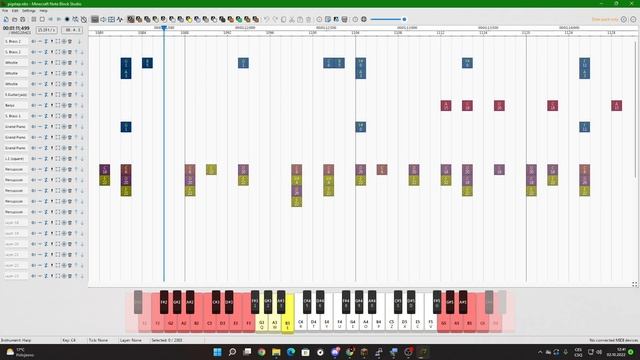Viewport: 640px width, 360px height.
Task: Choose the Bass Drum instrument icon
Action: [x=147, y=19]
